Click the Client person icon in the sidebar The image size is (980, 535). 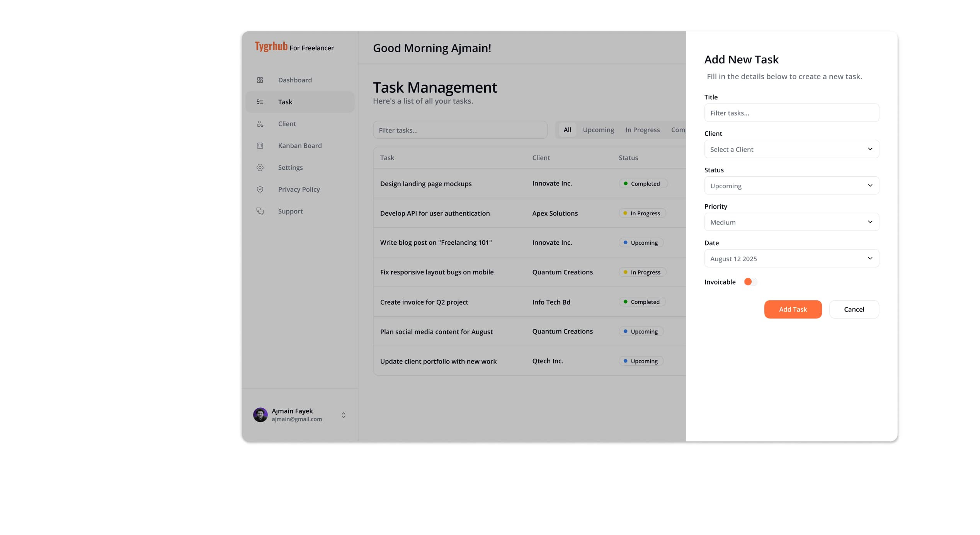(260, 124)
